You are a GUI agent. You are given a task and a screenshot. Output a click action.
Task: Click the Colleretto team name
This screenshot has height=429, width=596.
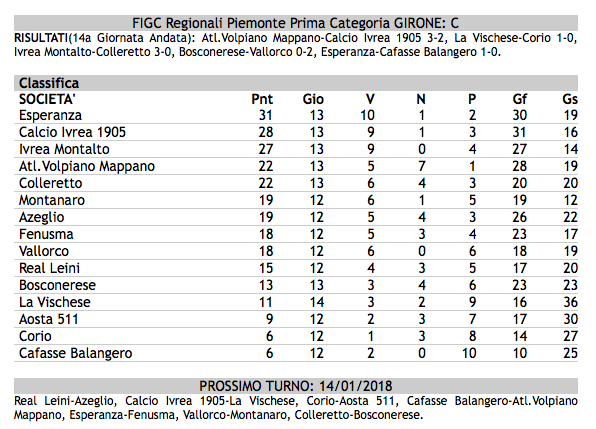[x=51, y=183]
